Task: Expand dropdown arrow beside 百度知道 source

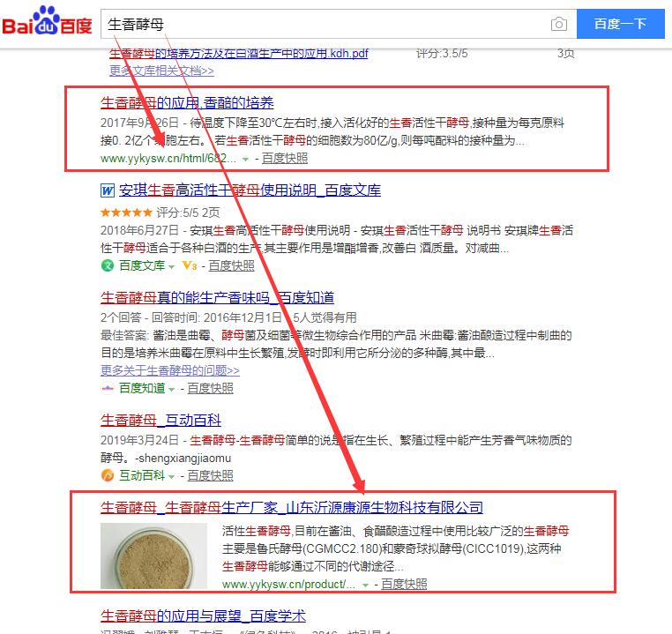Action: coord(171,390)
